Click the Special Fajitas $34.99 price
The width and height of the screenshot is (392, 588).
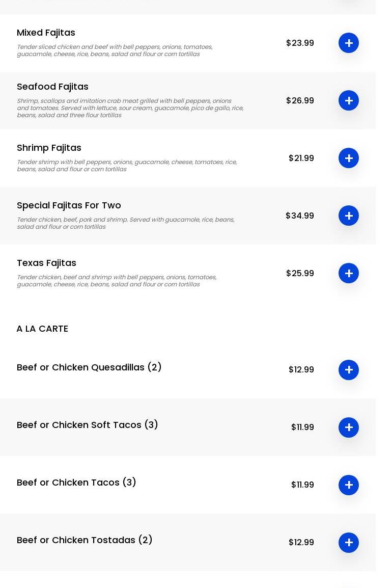click(x=300, y=216)
